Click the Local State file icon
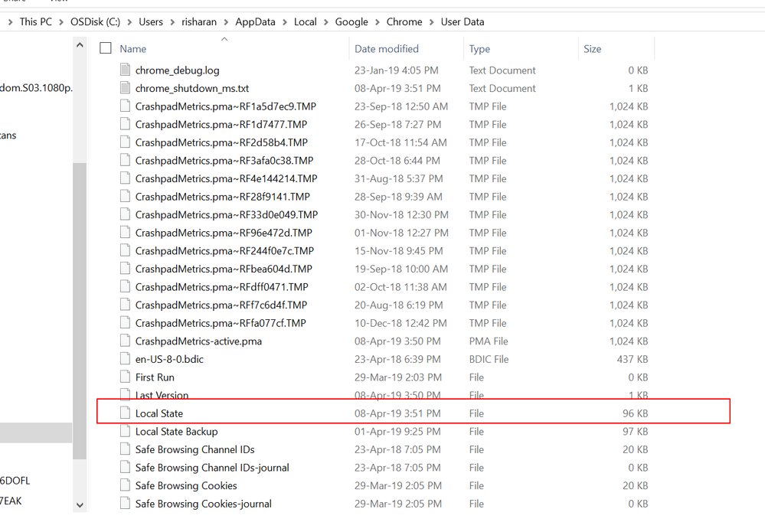 point(125,413)
